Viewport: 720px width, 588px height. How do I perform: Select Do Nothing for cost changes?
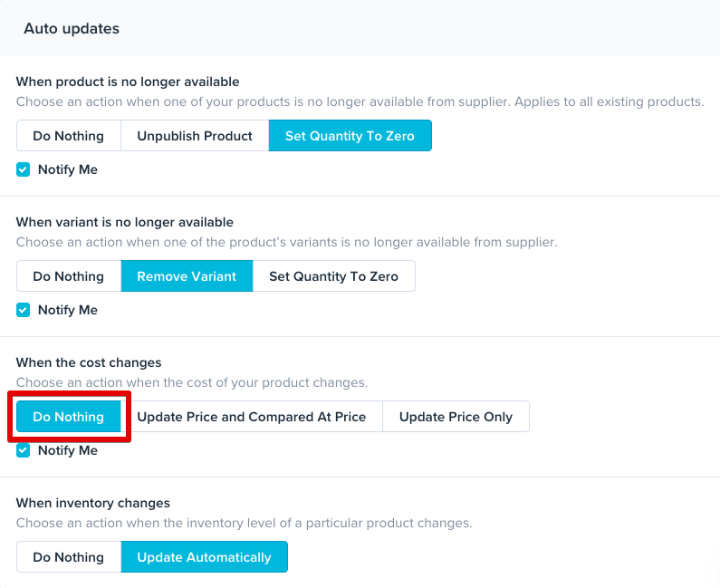(68, 417)
